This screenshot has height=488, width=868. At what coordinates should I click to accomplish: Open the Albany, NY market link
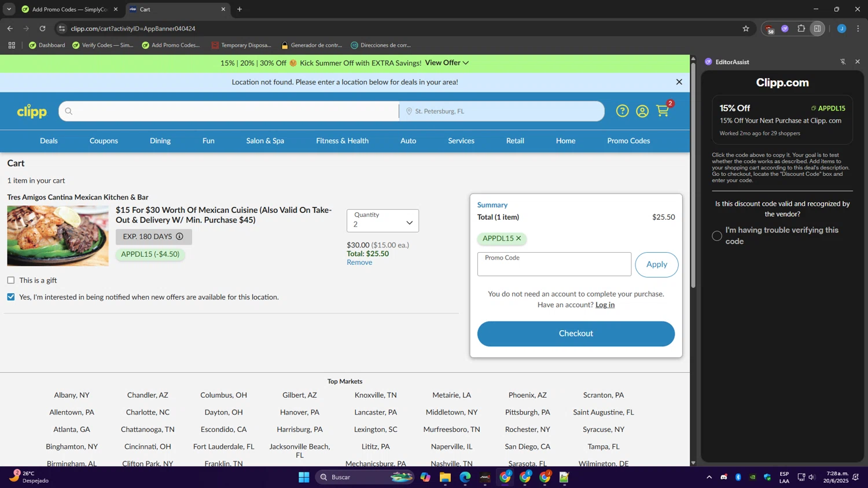tap(72, 395)
